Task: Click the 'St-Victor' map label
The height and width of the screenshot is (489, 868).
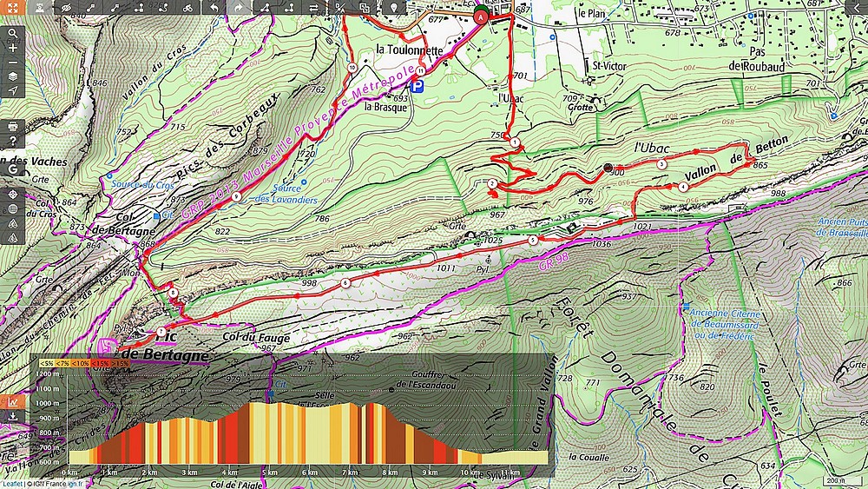Action: [x=609, y=66]
